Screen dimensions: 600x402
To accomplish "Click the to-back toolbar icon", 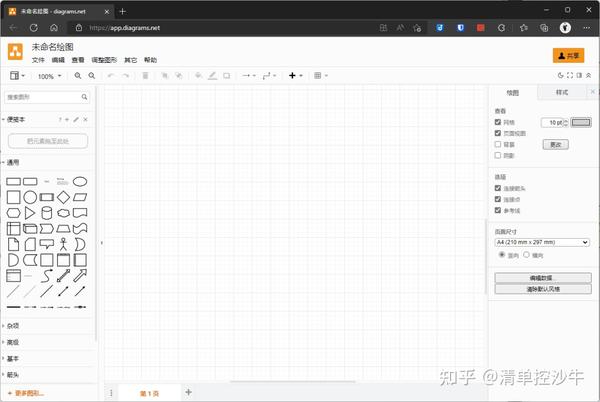I will click(179, 76).
